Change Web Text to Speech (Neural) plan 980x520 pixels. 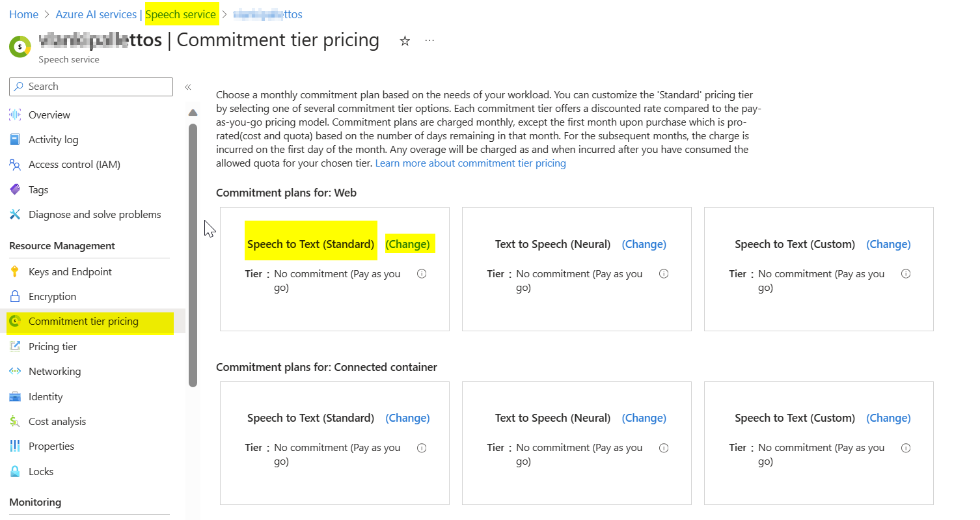point(644,244)
